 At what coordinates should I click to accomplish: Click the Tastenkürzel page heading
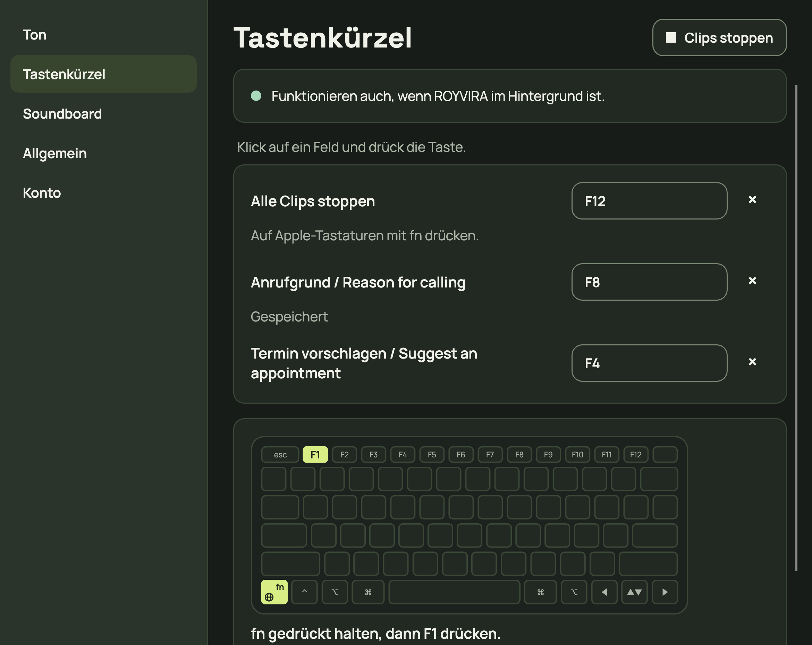(x=323, y=38)
